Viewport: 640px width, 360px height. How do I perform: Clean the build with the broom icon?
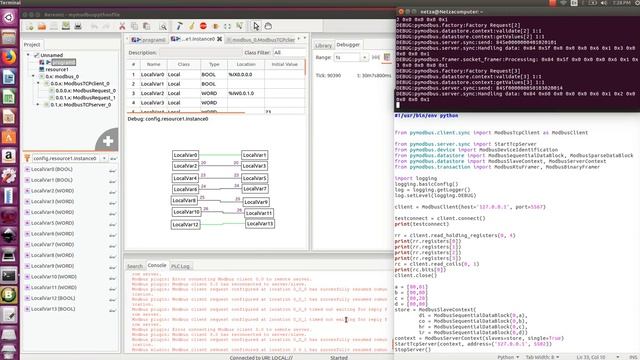point(191,26)
